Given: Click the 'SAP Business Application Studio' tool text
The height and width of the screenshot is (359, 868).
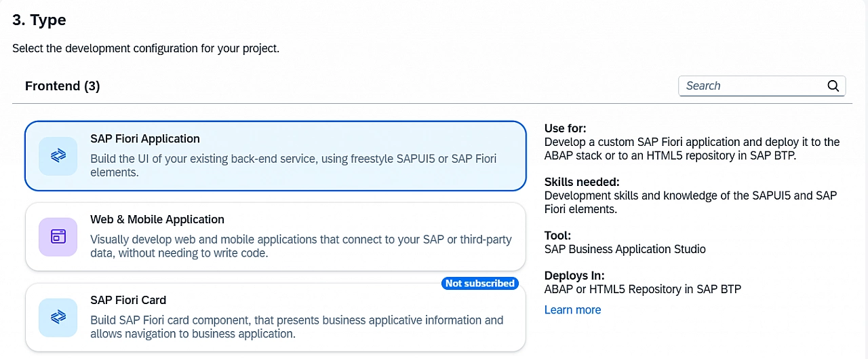Looking at the screenshot, I should click(625, 249).
